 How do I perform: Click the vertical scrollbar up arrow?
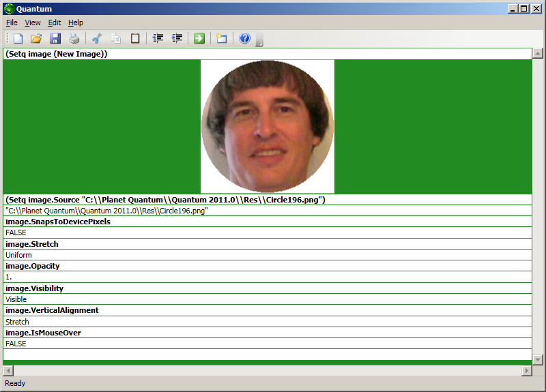(538, 54)
